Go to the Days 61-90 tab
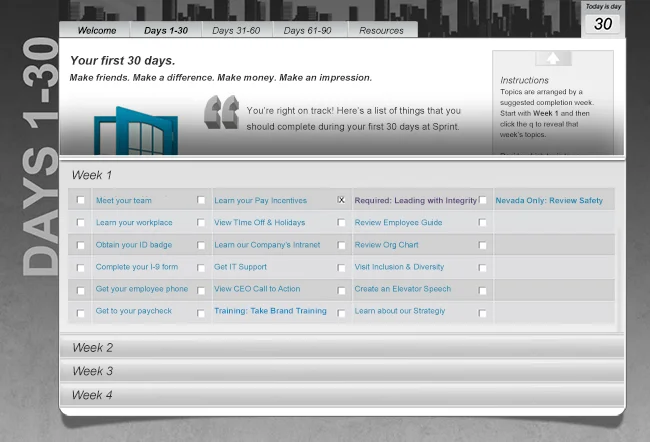650x442 pixels. click(x=308, y=30)
